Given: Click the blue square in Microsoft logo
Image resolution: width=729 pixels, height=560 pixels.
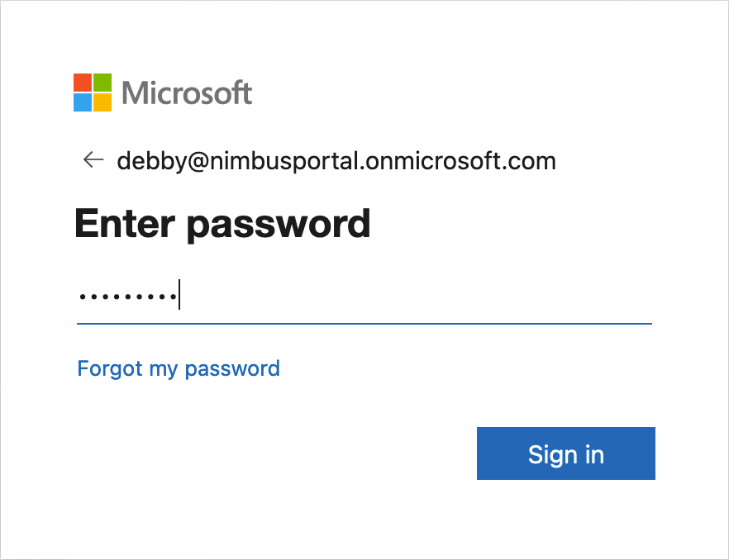Looking at the screenshot, I should 83,102.
